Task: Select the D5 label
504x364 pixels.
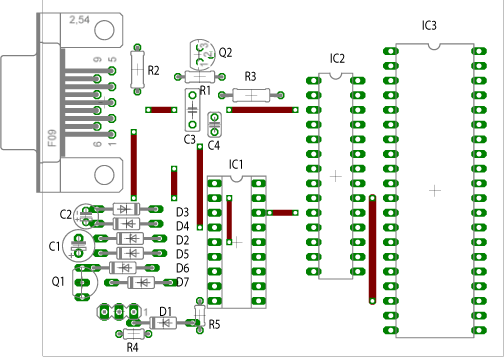Action: pyautogui.click(x=183, y=254)
